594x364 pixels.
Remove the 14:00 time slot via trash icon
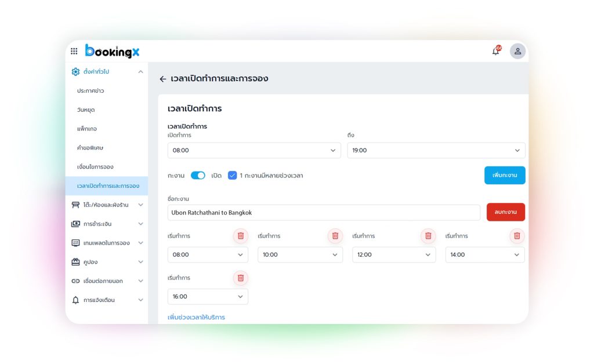[x=517, y=236]
